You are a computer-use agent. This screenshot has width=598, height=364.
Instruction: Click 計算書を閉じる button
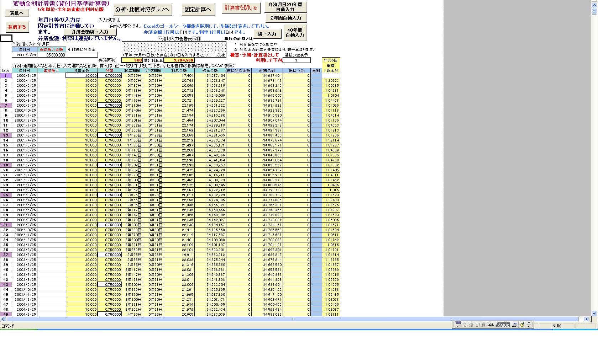(241, 7)
